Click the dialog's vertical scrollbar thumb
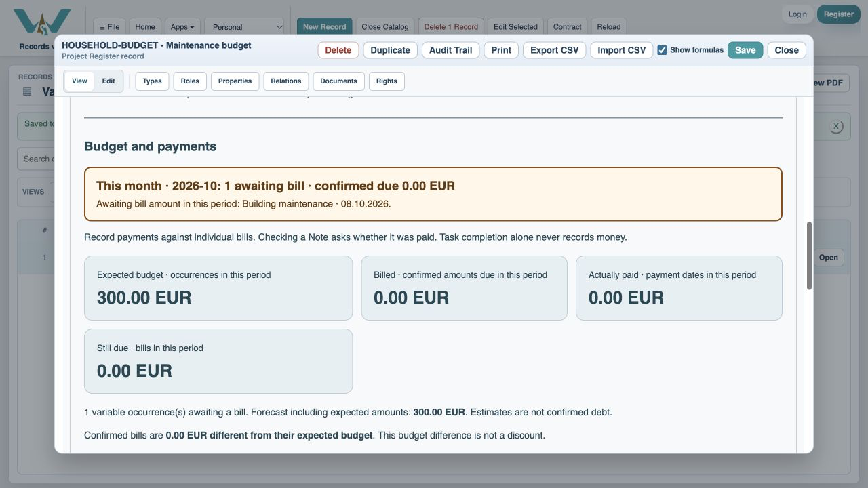 point(809,256)
